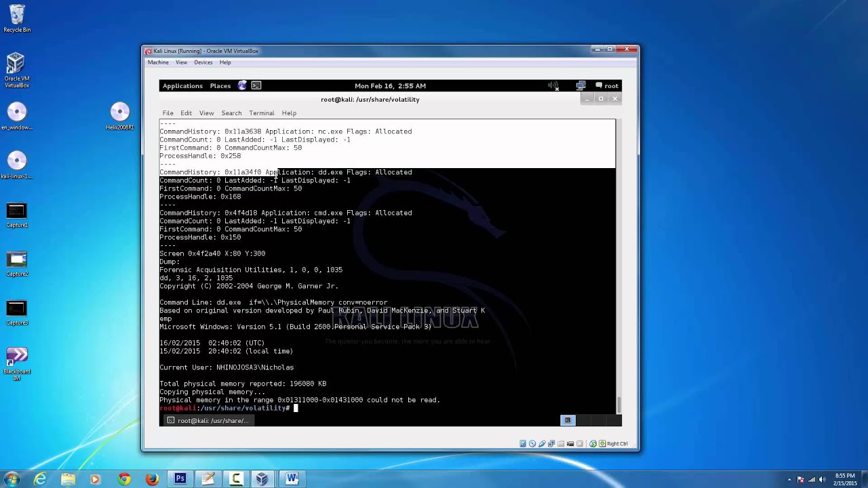
Task: Open Windows Media Player from taskbar
Action: 95,479
